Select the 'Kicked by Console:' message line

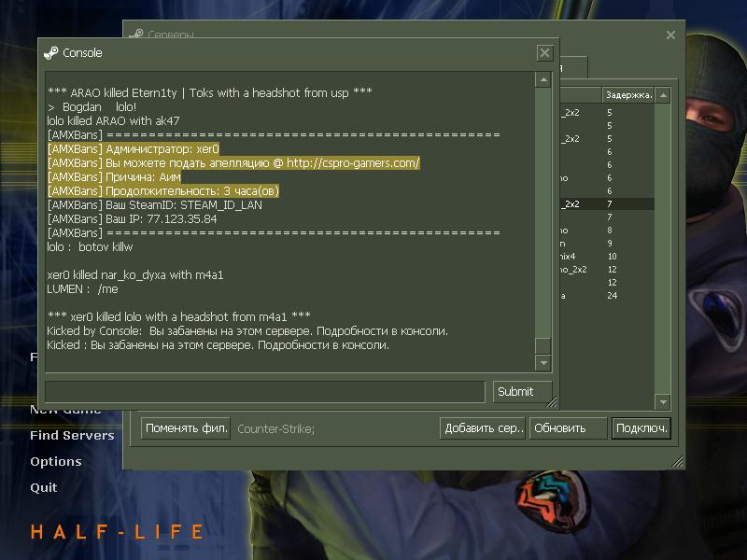pos(247,331)
